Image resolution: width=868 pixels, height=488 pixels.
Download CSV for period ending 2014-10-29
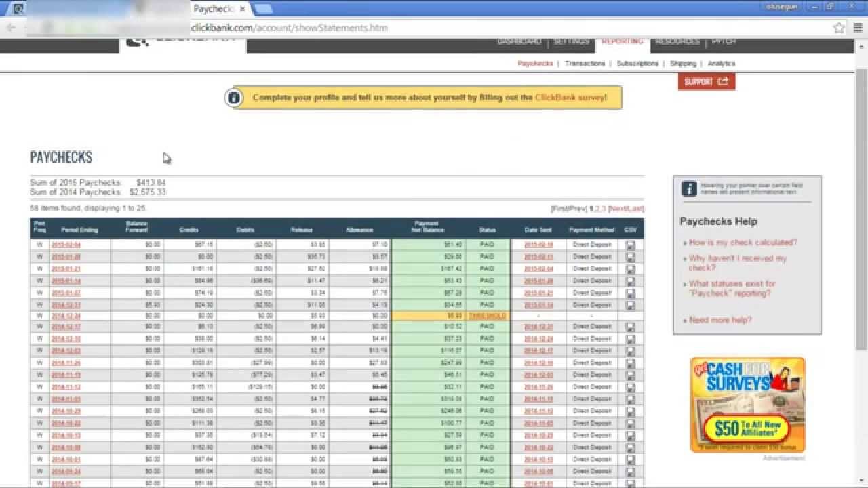click(x=630, y=411)
